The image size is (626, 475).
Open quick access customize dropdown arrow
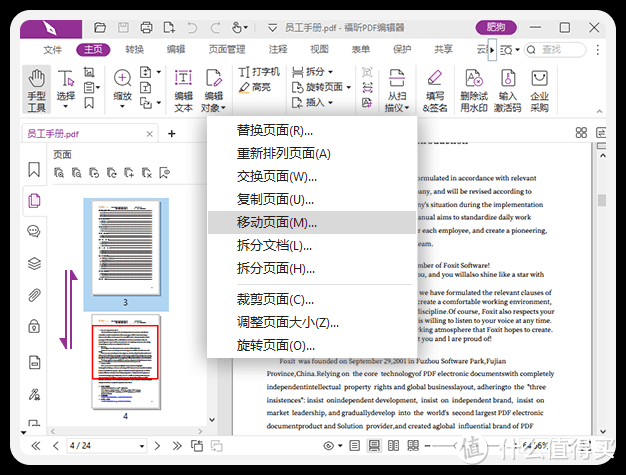pos(272,28)
